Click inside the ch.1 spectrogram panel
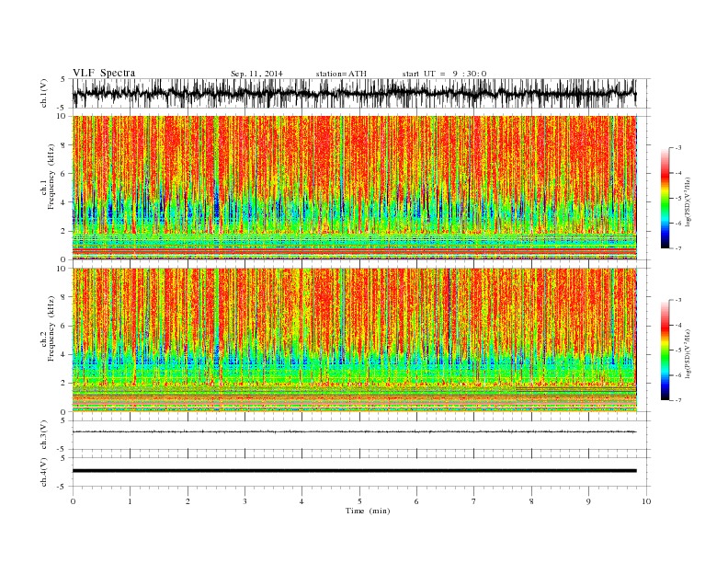 click(x=354, y=188)
